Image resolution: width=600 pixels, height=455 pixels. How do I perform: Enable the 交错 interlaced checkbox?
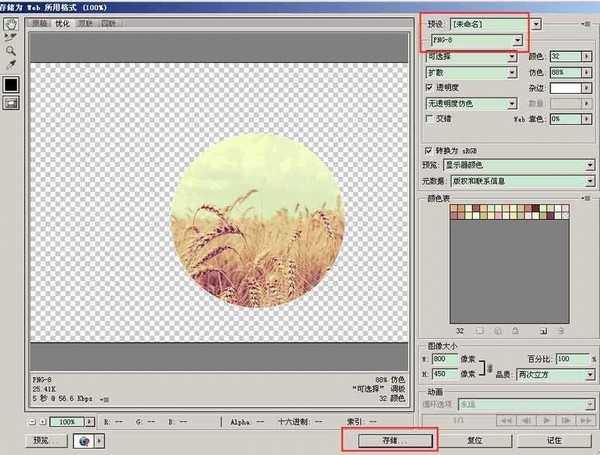pyautogui.click(x=429, y=118)
